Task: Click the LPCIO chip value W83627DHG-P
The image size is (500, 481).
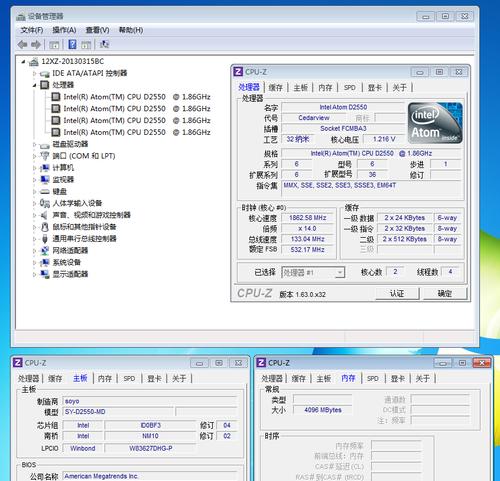Action: pos(151,448)
